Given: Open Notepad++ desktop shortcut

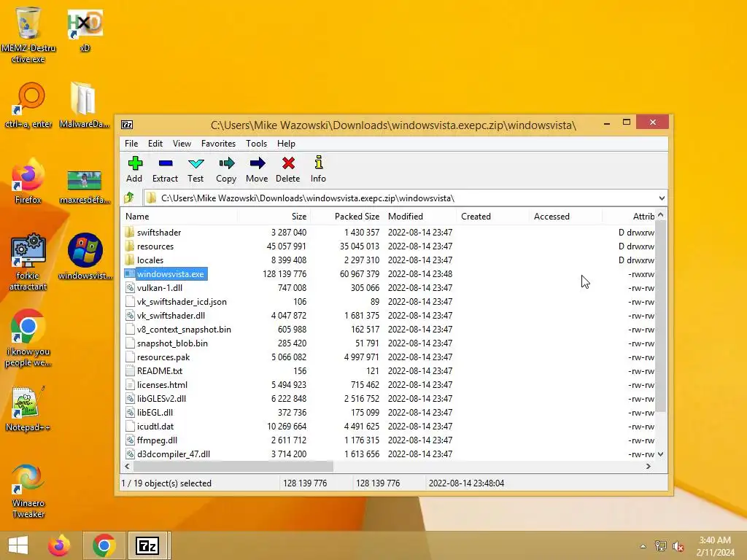Looking at the screenshot, I should click(x=28, y=408).
